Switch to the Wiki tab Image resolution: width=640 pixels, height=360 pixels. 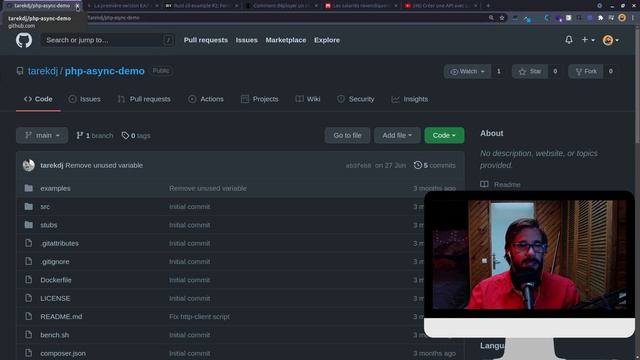pyautogui.click(x=308, y=99)
